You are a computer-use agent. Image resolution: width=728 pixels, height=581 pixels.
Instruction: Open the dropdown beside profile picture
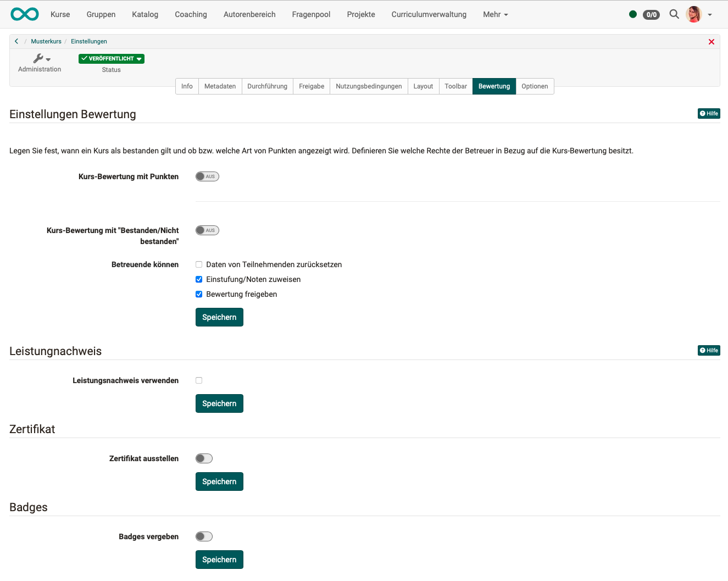(710, 15)
